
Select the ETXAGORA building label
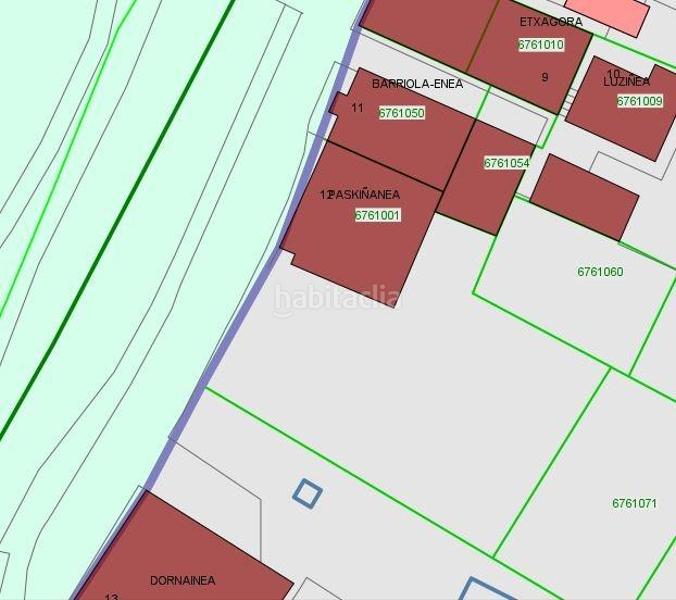(x=551, y=22)
